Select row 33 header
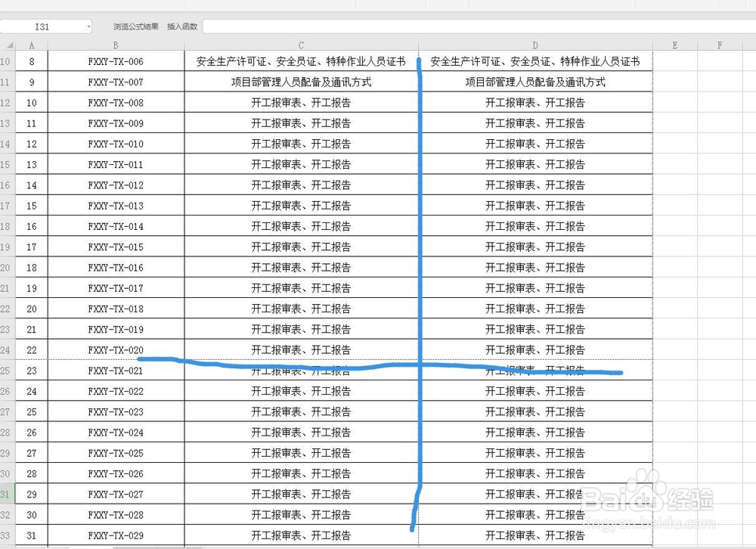Image resolution: width=756 pixels, height=549 pixels. [x=6, y=535]
